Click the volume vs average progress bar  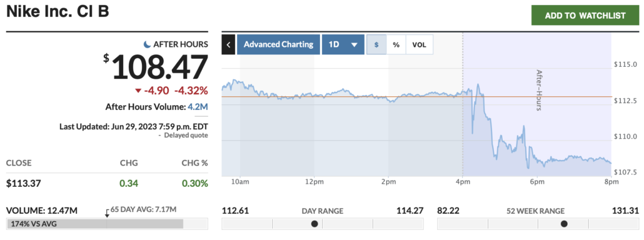click(x=107, y=224)
